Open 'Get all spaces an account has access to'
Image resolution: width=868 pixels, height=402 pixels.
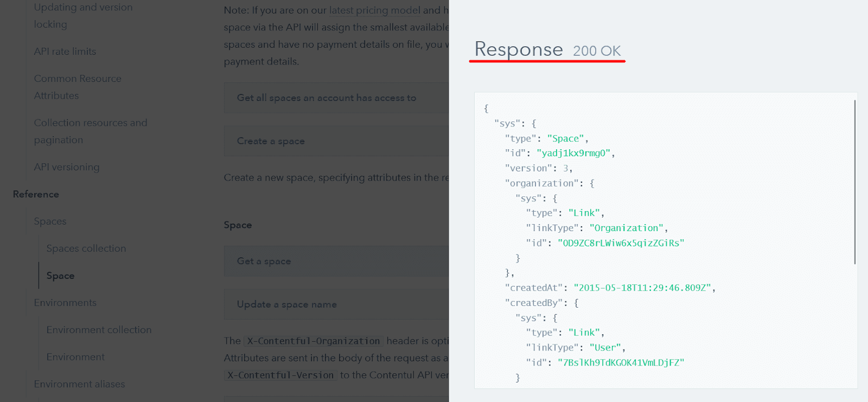tap(326, 98)
